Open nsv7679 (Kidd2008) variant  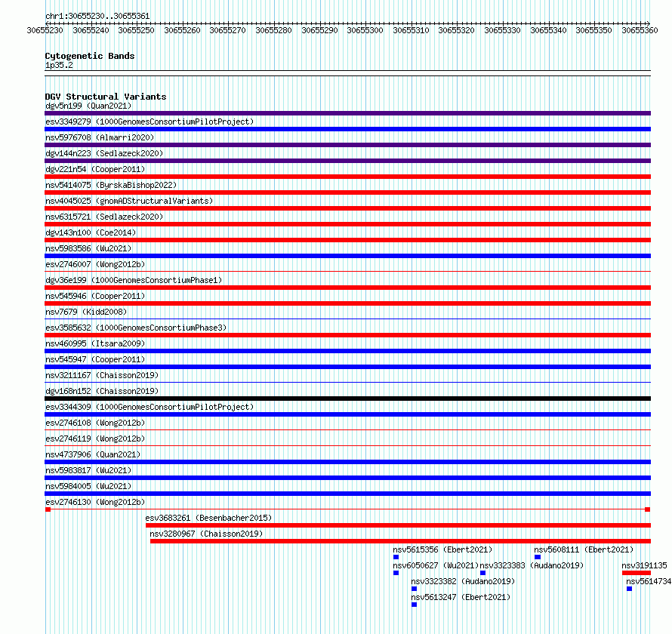pos(86,312)
